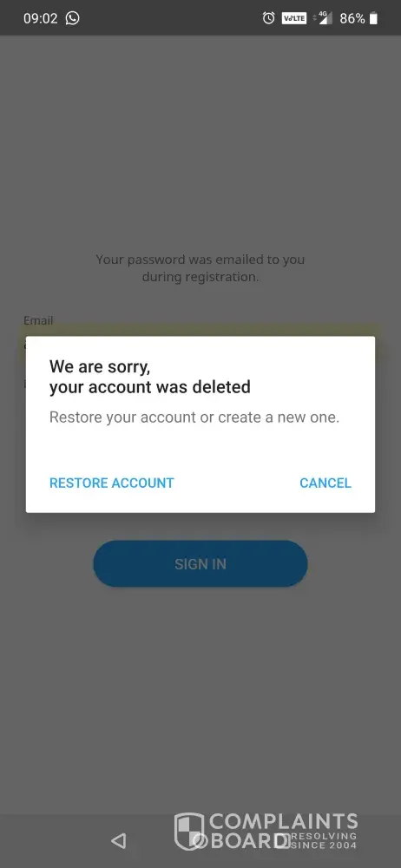
Task: Tap the WhatsApp notification icon in status bar
Action: [73, 18]
